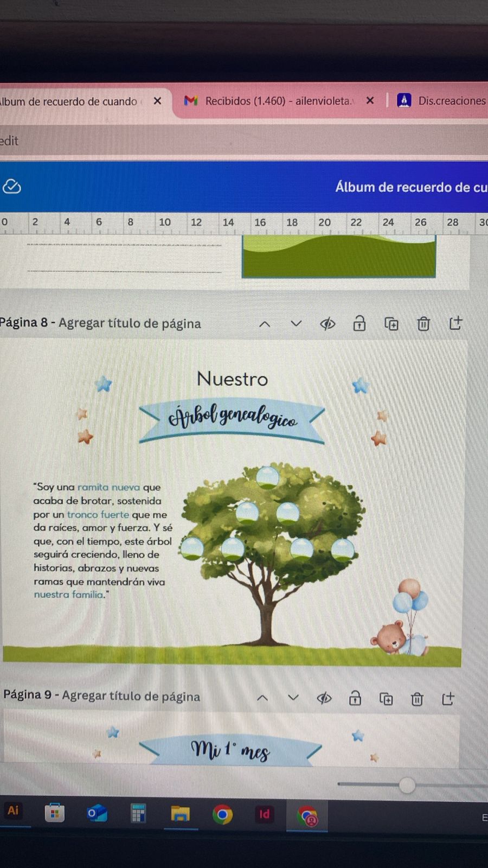Delete Página 8 using the trash icon
Image resolution: width=488 pixels, height=868 pixels.
[423, 324]
